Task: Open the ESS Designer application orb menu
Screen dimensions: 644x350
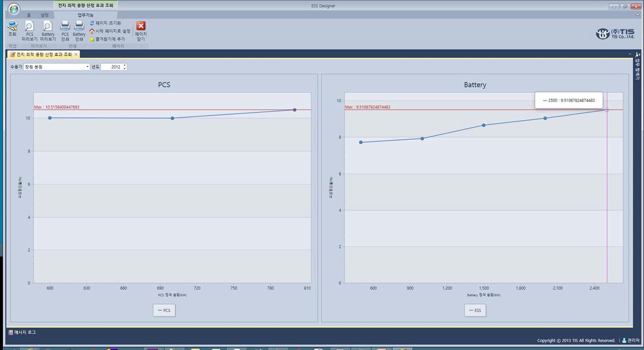Action: pyautogui.click(x=14, y=9)
